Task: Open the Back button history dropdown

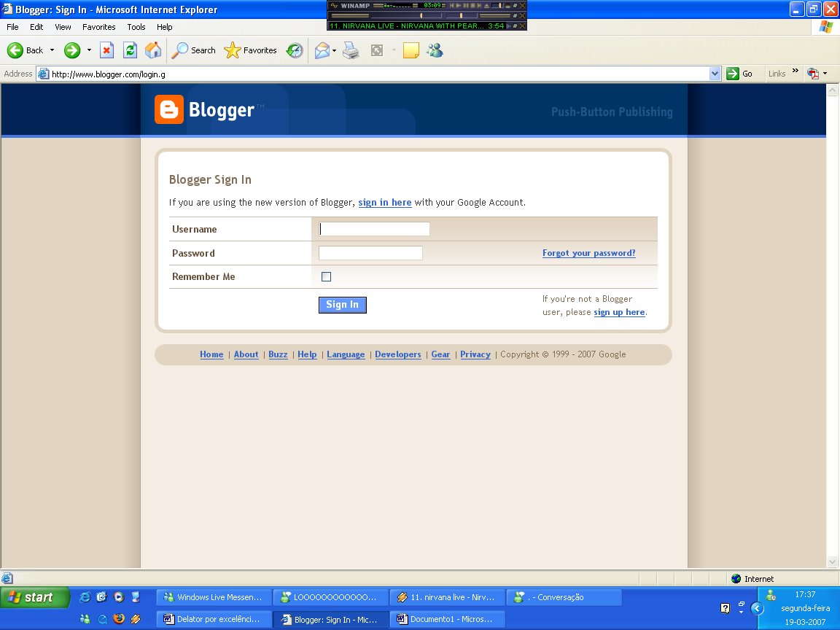Action: tap(52, 50)
